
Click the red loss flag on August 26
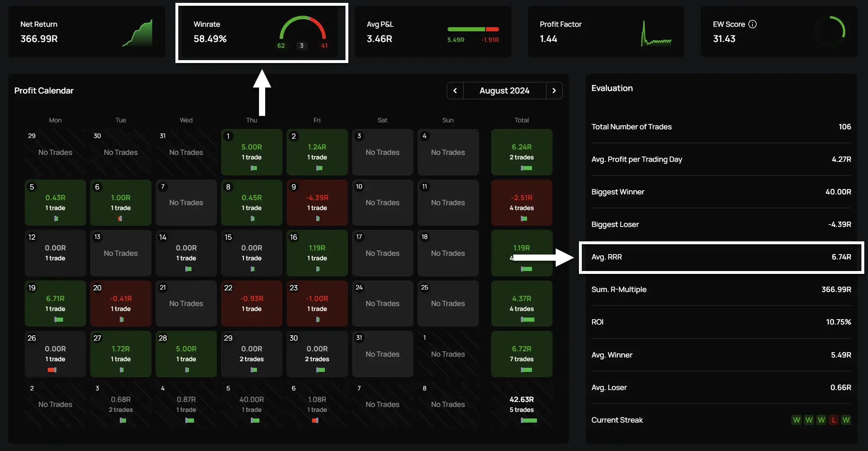(51, 370)
